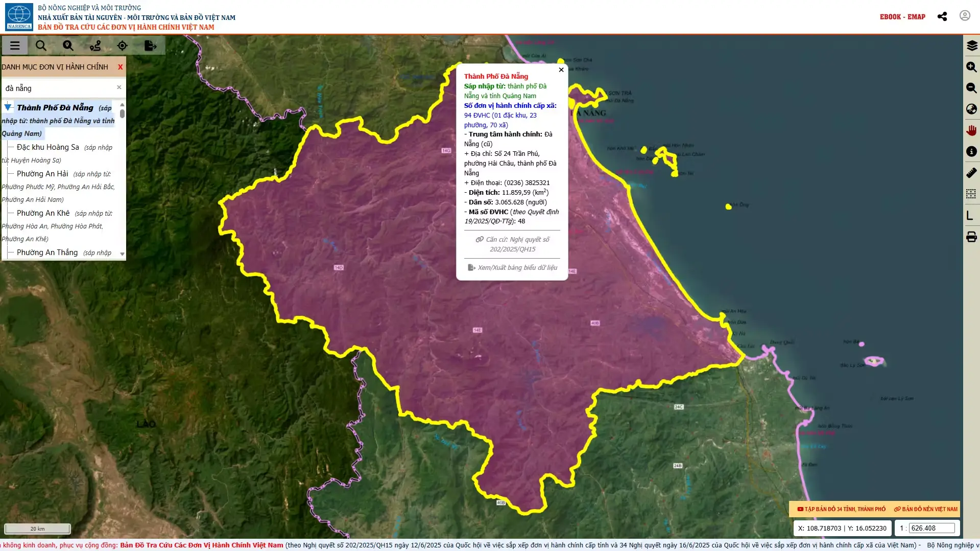Select Đặc khu Hoàng Sa in list
This screenshot has height=551, width=980.
48,147
